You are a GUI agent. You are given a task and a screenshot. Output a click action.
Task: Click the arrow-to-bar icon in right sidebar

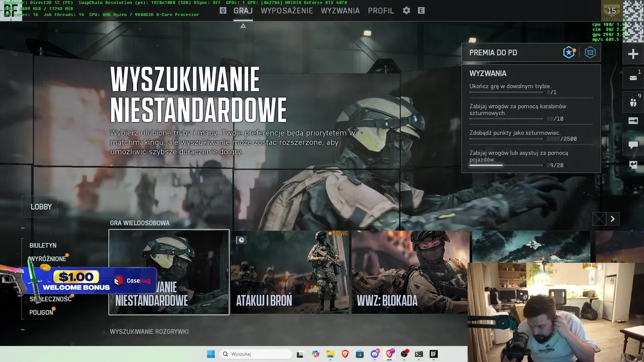click(633, 121)
